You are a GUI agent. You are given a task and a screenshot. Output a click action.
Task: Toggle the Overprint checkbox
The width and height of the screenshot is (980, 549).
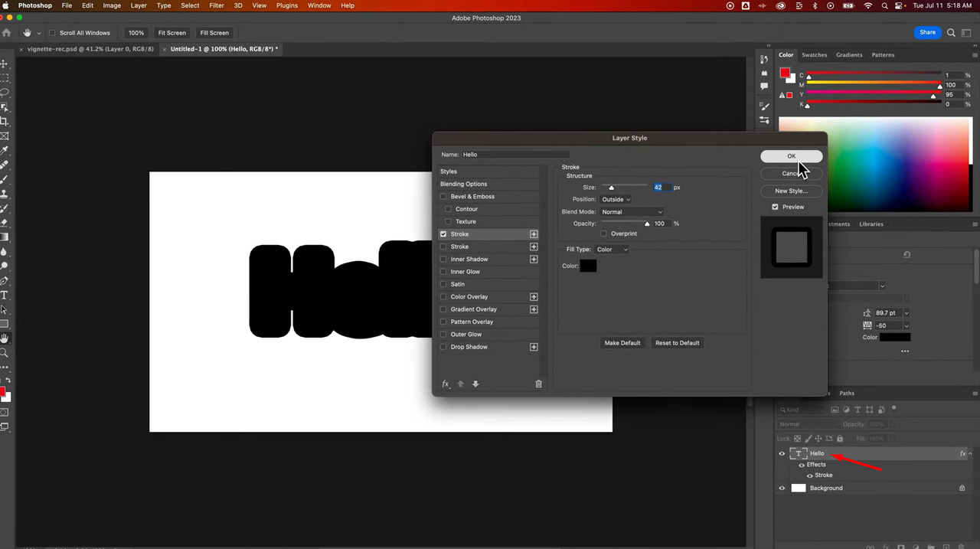pyautogui.click(x=604, y=234)
